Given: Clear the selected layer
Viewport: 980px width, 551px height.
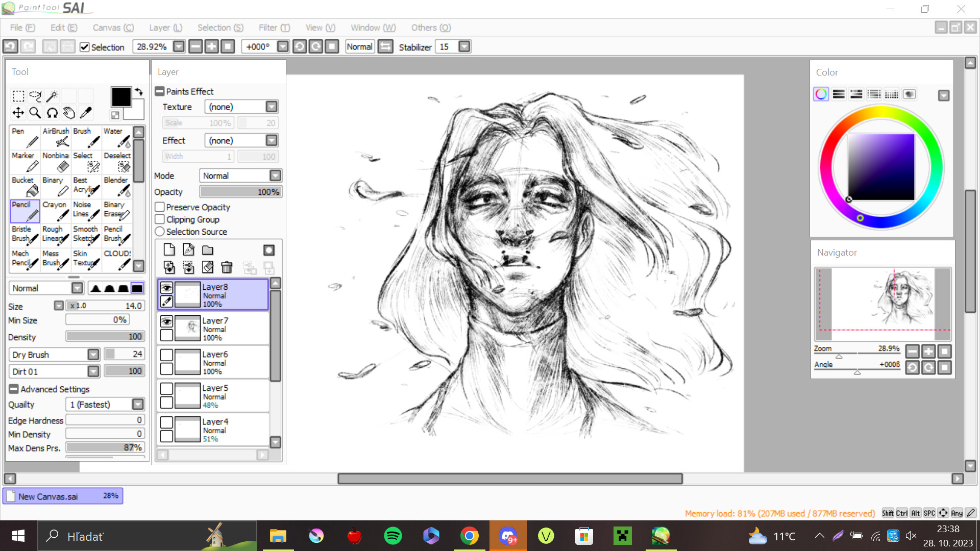Looking at the screenshot, I should (208, 267).
